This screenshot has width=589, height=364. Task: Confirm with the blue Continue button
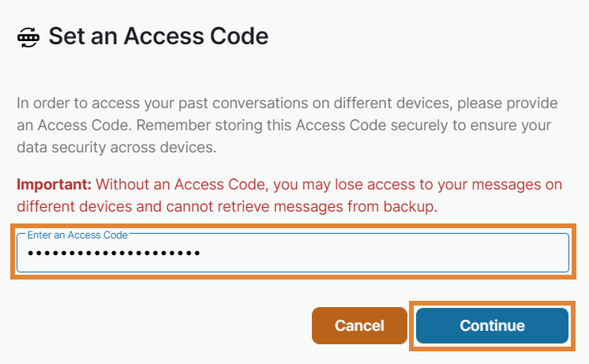tap(492, 325)
